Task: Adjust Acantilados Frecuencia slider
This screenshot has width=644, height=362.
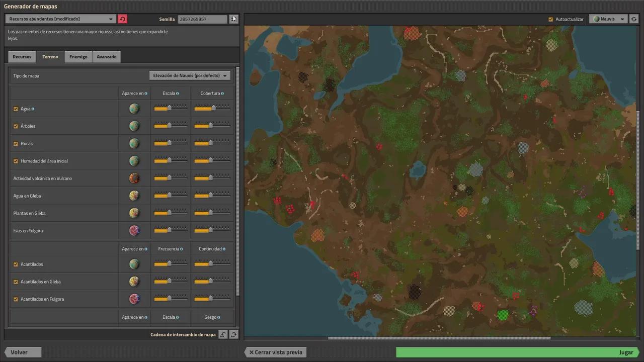Action: click(x=171, y=263)
